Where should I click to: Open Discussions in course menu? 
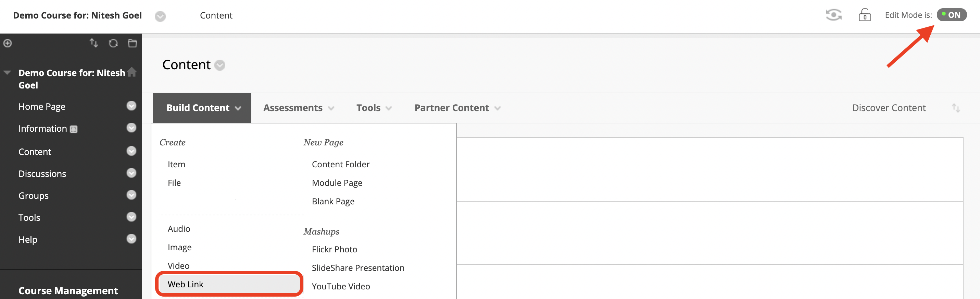tap(42, 174)
